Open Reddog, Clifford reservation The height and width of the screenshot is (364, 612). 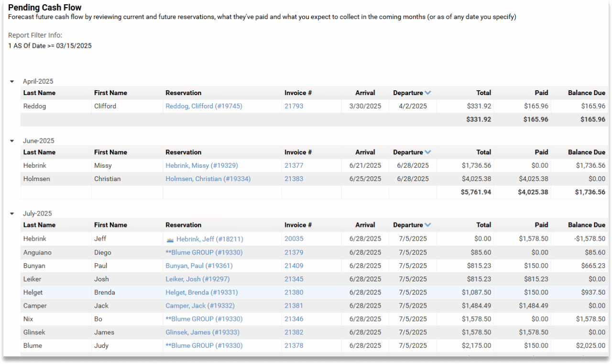click(204, 106)
